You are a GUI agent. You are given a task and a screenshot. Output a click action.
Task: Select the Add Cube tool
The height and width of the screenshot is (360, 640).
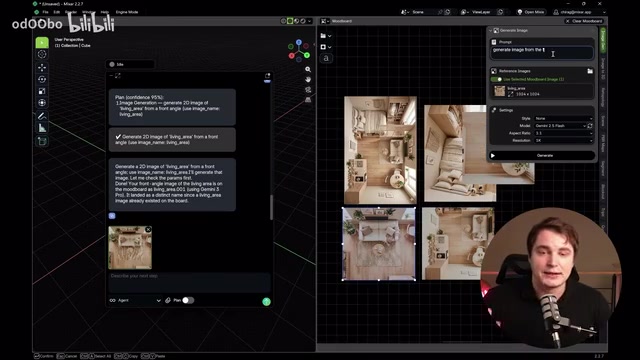(x=42, y=141)
